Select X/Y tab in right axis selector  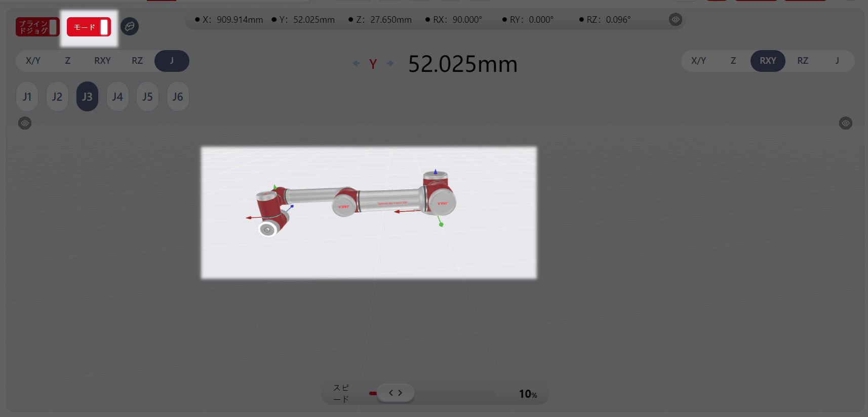698,61
